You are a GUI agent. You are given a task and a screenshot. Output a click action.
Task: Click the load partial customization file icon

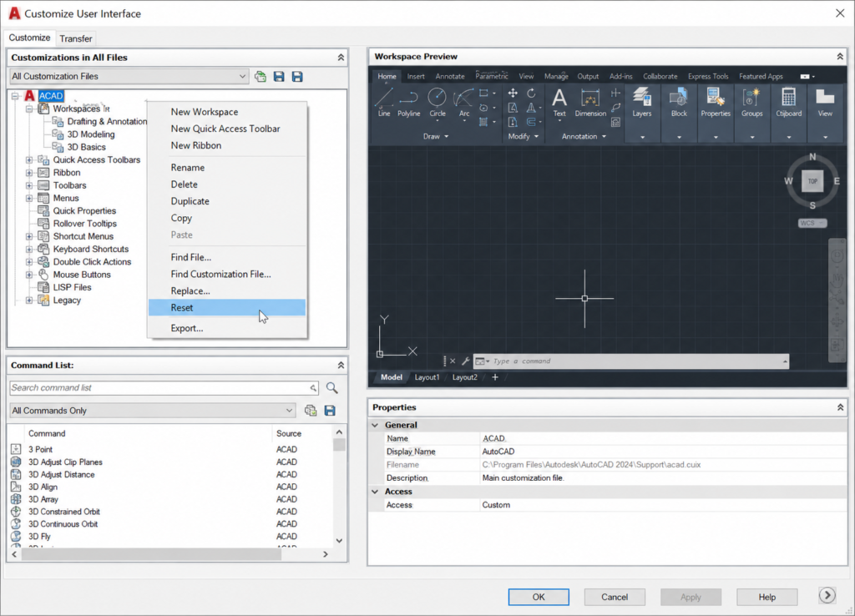tap(261, 76)
